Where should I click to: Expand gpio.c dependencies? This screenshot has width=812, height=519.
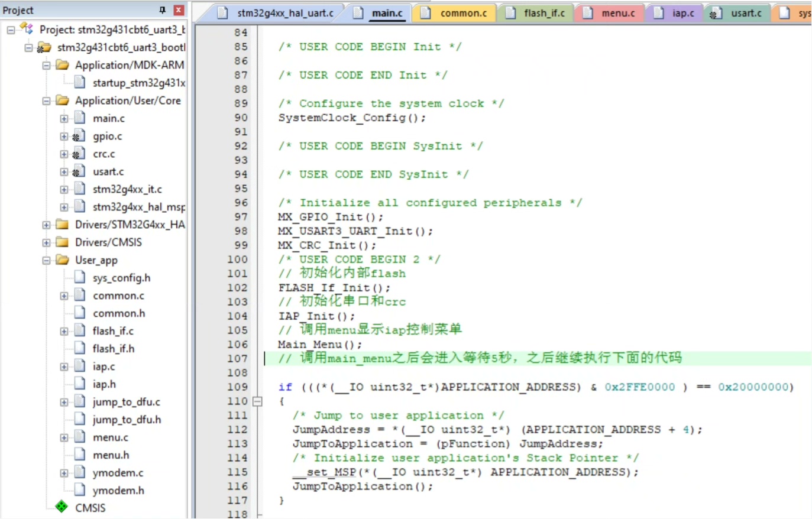coord(64,136)
